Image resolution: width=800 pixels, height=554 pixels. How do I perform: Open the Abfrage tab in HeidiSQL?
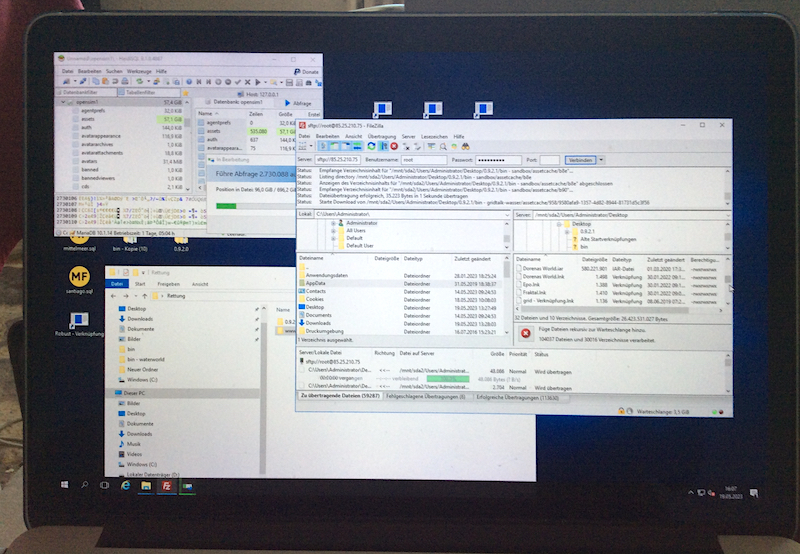pyautogui.click(x=299, y=102)
